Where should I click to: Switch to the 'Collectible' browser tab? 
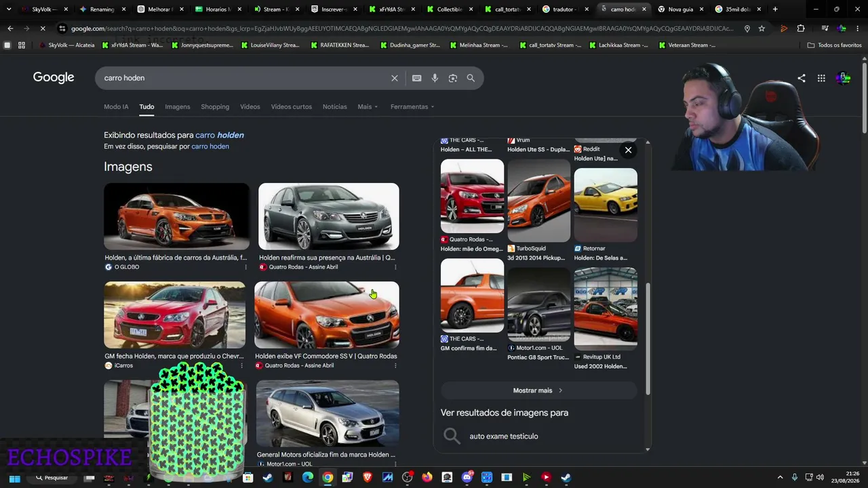tap(451, 9)
